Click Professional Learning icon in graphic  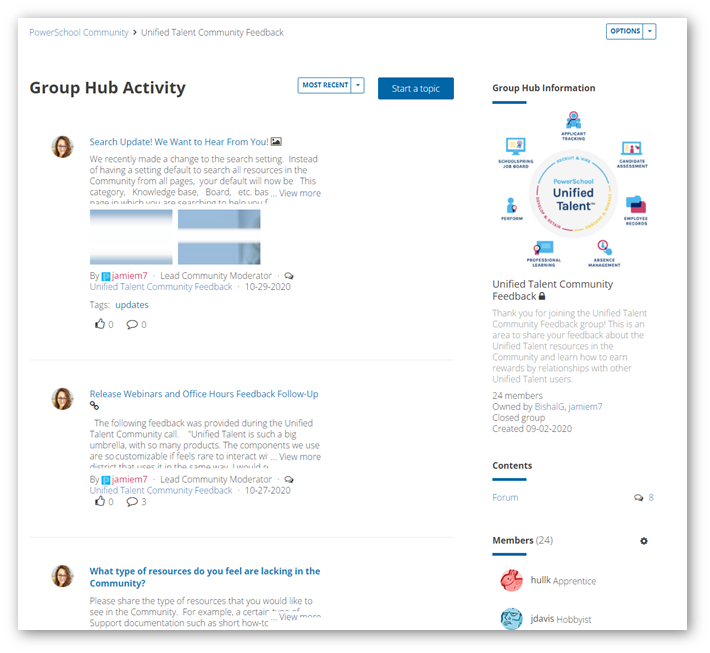tap(543, 248)
